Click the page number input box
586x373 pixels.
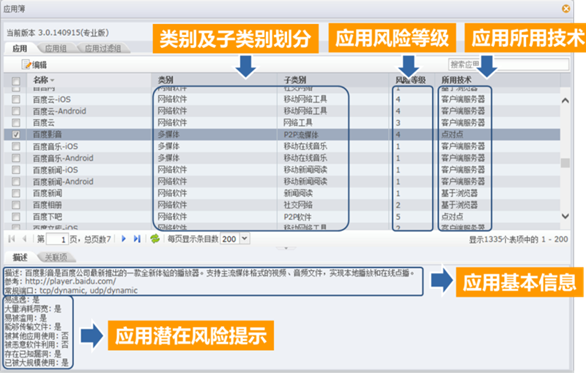coord(57,239)
